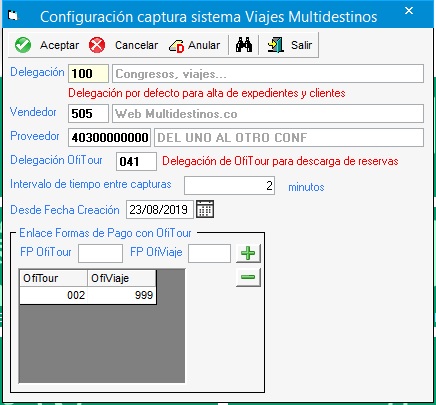
Task: Edit the capture interval minutes field
Action: coord(229,186)
